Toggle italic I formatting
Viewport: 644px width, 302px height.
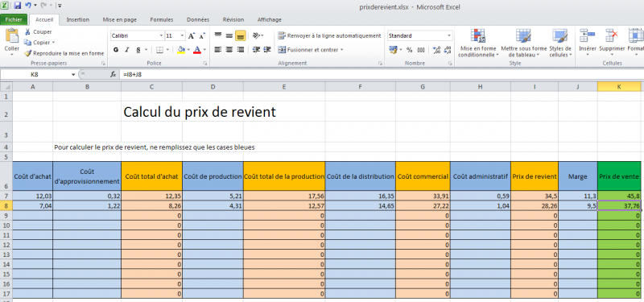pos(127,50)
